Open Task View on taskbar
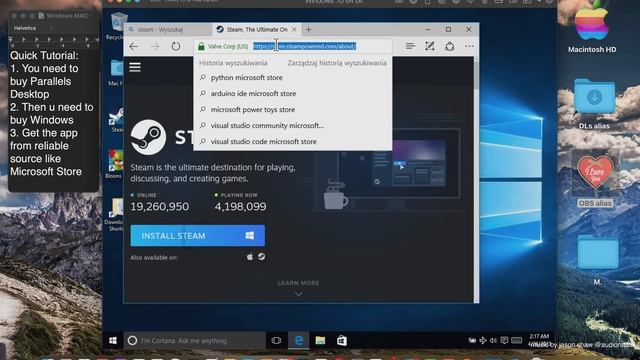640x360 pixels. click(276, 340)
